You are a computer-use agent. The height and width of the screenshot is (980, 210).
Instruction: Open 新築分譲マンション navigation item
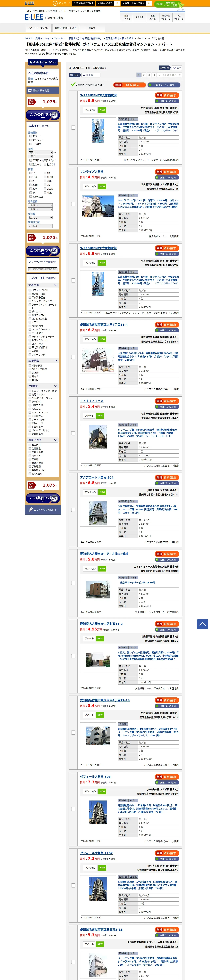(x=165, y=17)
